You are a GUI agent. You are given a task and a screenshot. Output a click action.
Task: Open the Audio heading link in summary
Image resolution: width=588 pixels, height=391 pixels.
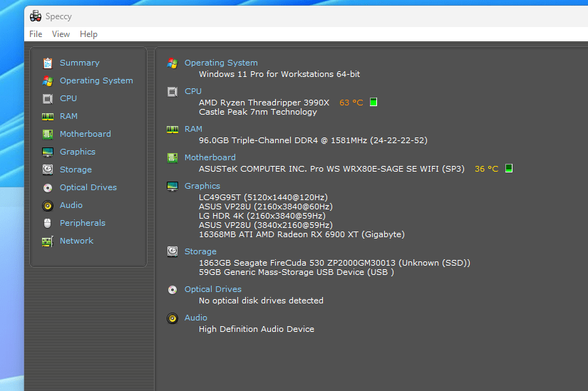(x=196, y=318)
